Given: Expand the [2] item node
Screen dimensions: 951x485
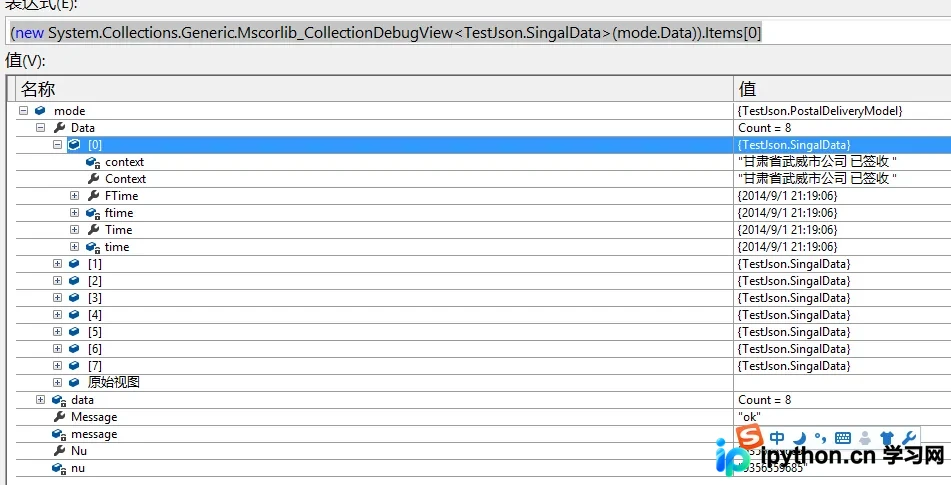Looking at the screenshot, I should 57,280.
